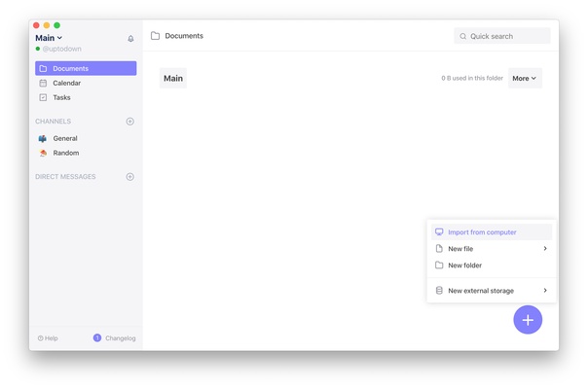The width and height of the screenshot is (588, 389).
Task: Click the General channel mailbox emoji
Action: (x=43, y=139)
